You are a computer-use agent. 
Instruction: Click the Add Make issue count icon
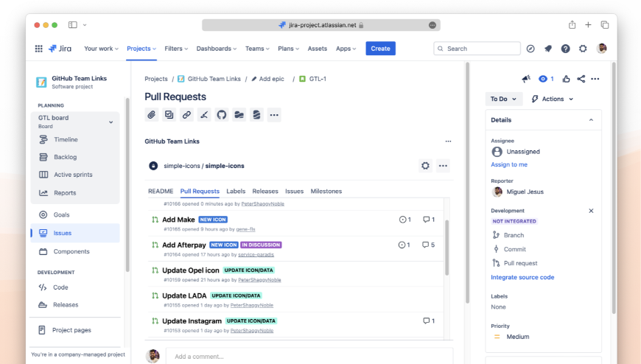pos(404,220)
